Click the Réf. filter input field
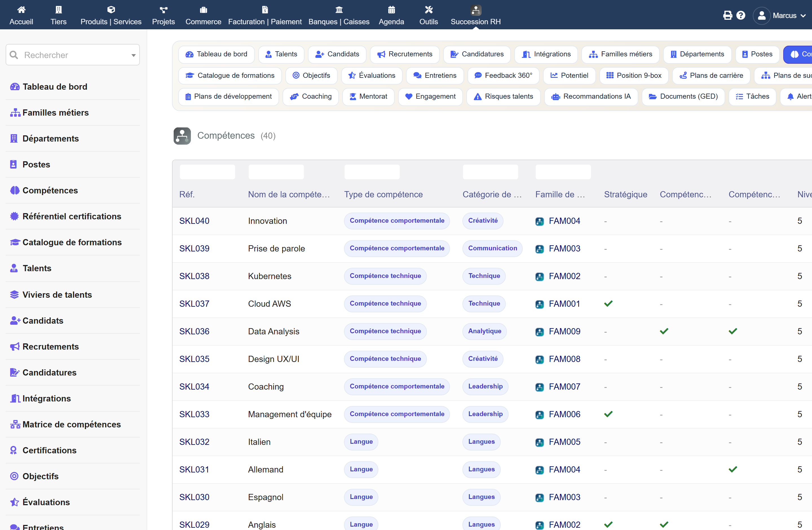This screenshot has width=812, height=530. tap(208, 172)
